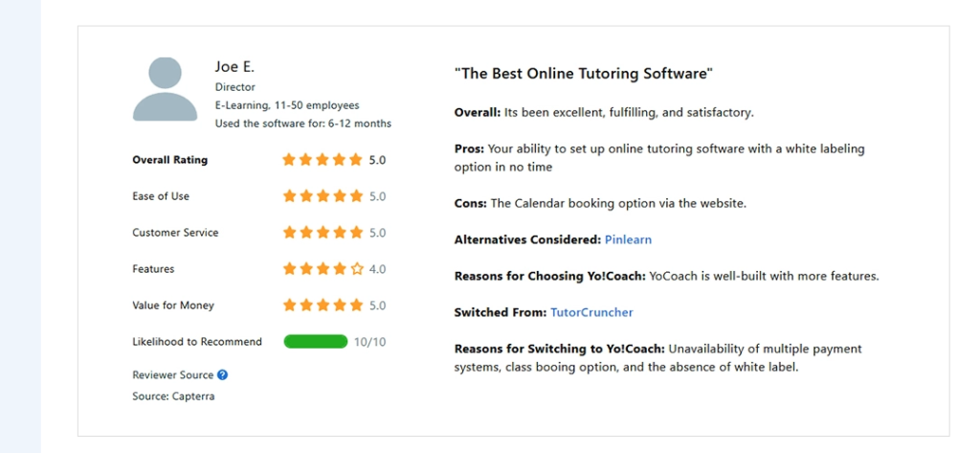Open the TutorCruncher link
Screen dimensions: 980x453
pyautogui.click(x=591, y=312)
